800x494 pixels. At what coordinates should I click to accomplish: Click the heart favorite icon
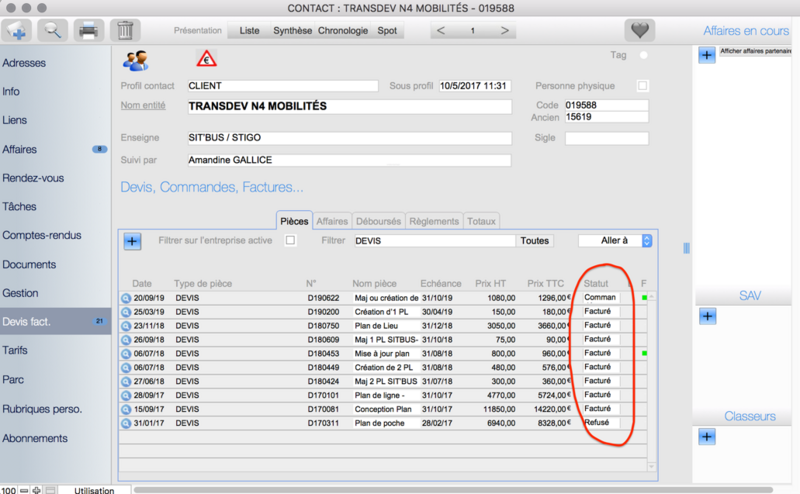point(639,30)
